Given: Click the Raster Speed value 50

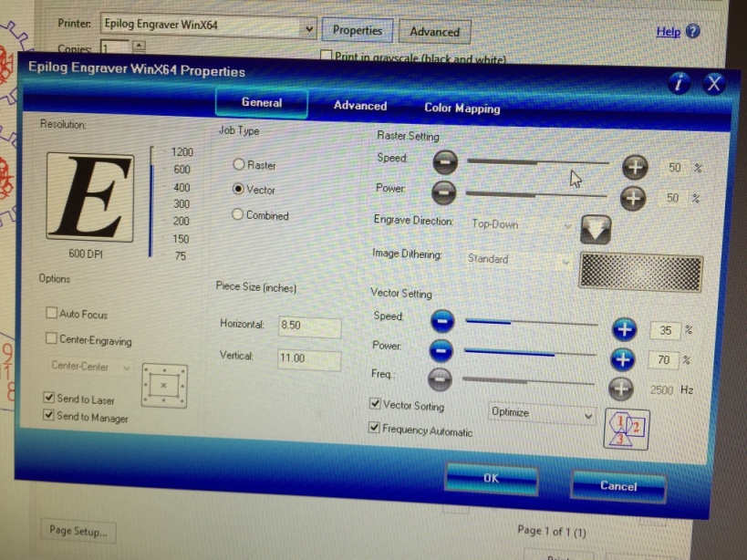Looking at the screenshot, I should click(x=674, y=167).
